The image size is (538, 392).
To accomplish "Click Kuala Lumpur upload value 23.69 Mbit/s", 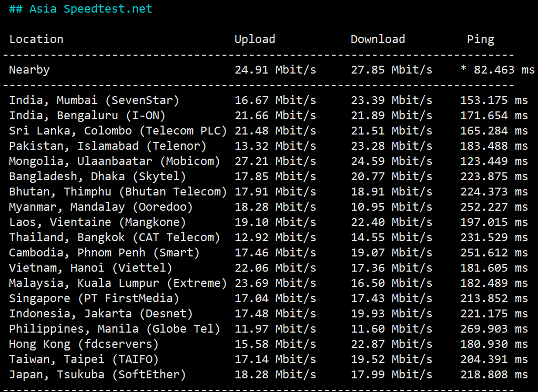I will [x=275, y=283].
